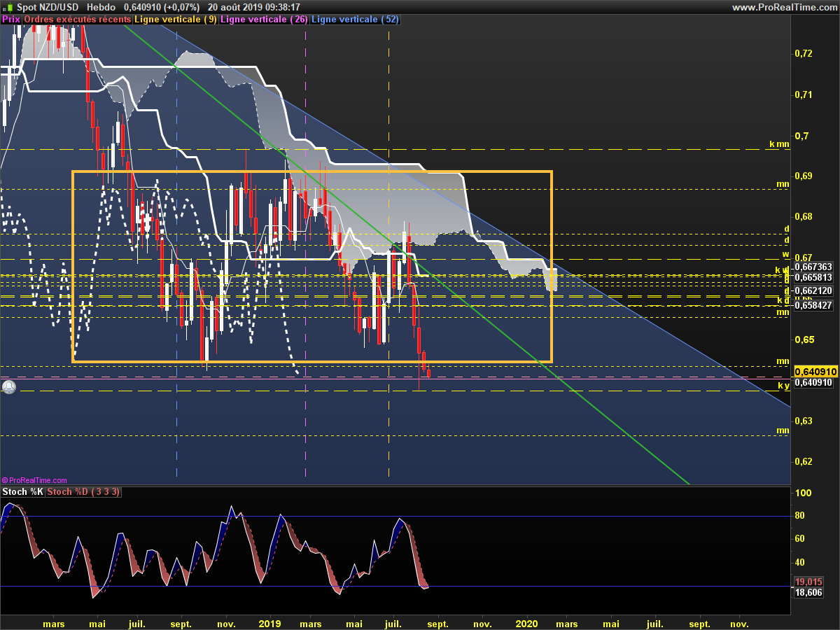Click the 0,63 price axis label
This screenshot has height=630, width=840.
coord(804,421)
